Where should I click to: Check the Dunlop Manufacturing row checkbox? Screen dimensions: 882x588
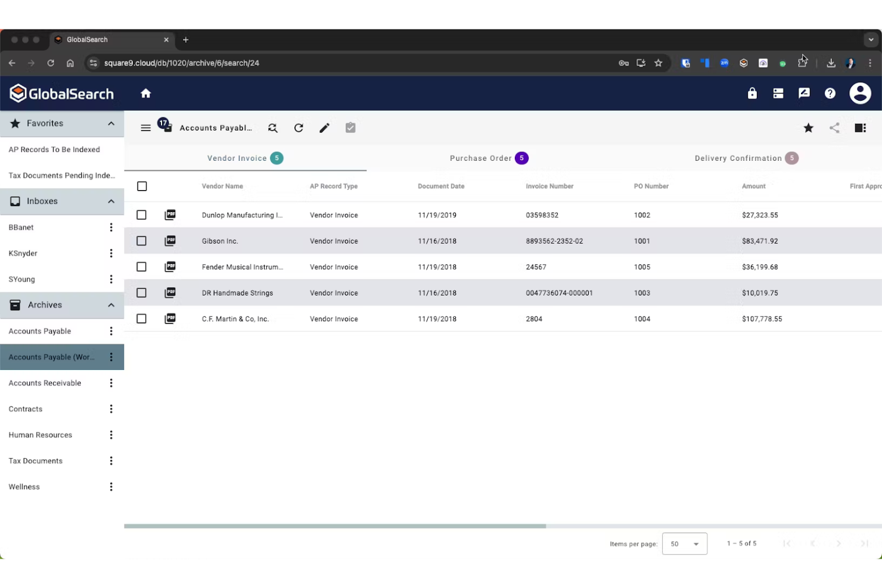(x=141, y=215)
